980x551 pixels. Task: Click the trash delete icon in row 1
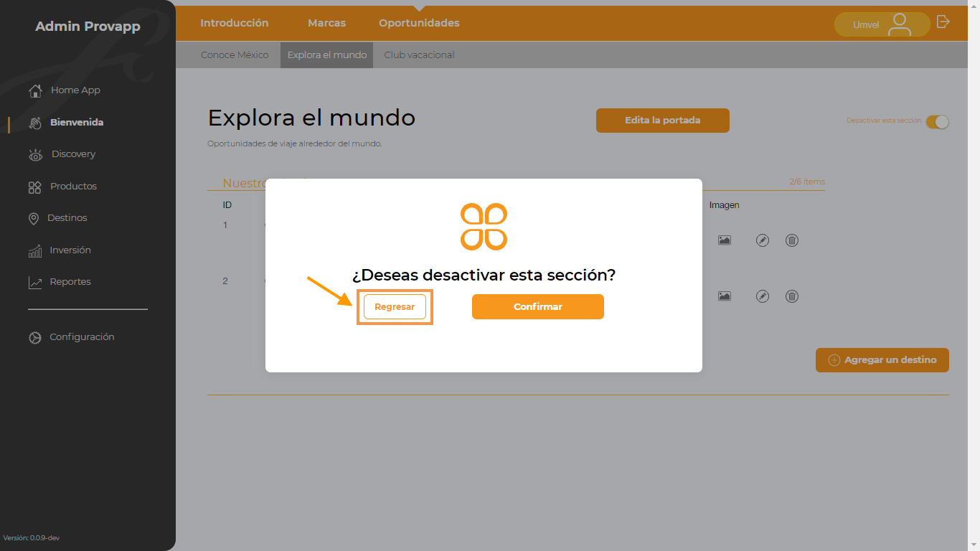click(792, 240)
